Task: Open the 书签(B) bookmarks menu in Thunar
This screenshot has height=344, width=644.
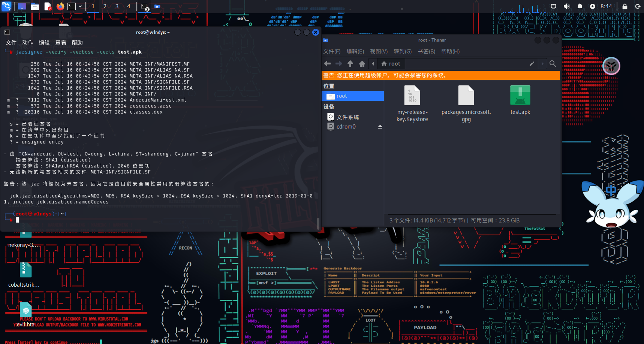Action: (426, 51)
